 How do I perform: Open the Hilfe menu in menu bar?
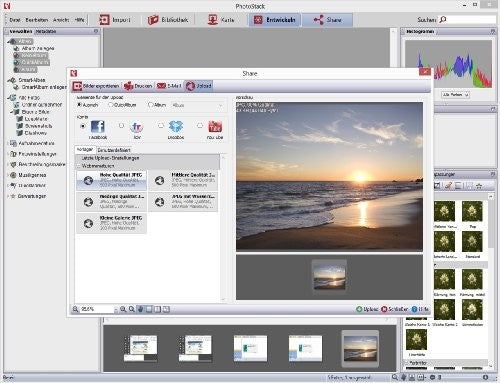click(x=79, y=20)
